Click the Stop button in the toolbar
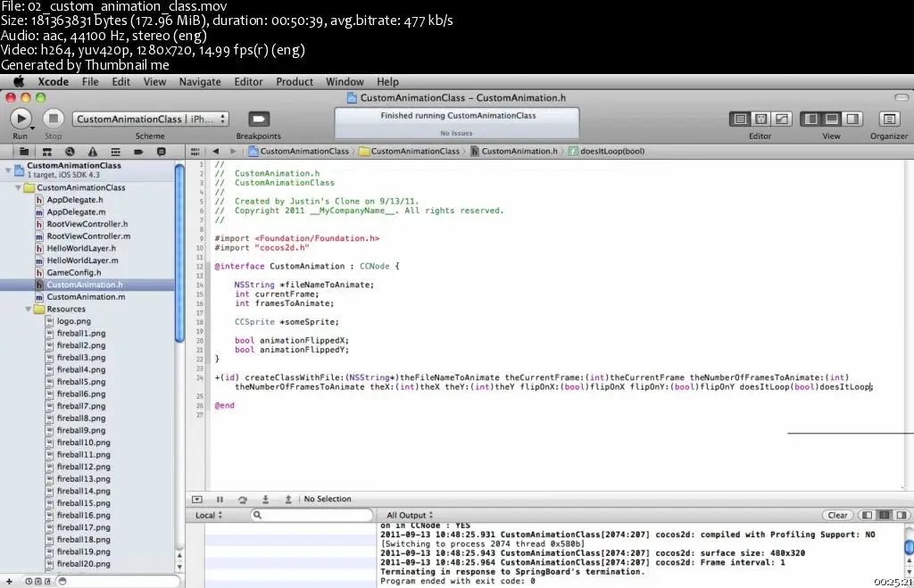 [x=53, y=119]
